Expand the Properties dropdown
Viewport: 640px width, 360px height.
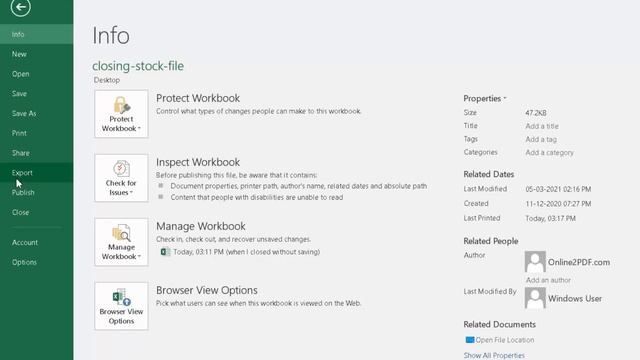point(484,98)
